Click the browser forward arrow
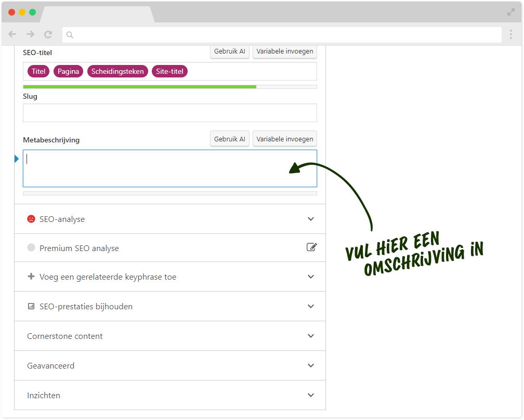The width and height of the screenshot is (524, 420). coord(30,34)
